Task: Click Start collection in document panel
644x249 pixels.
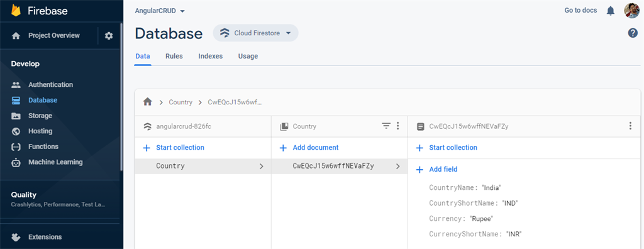Action: pyautogui.click(x=453, y=148)
